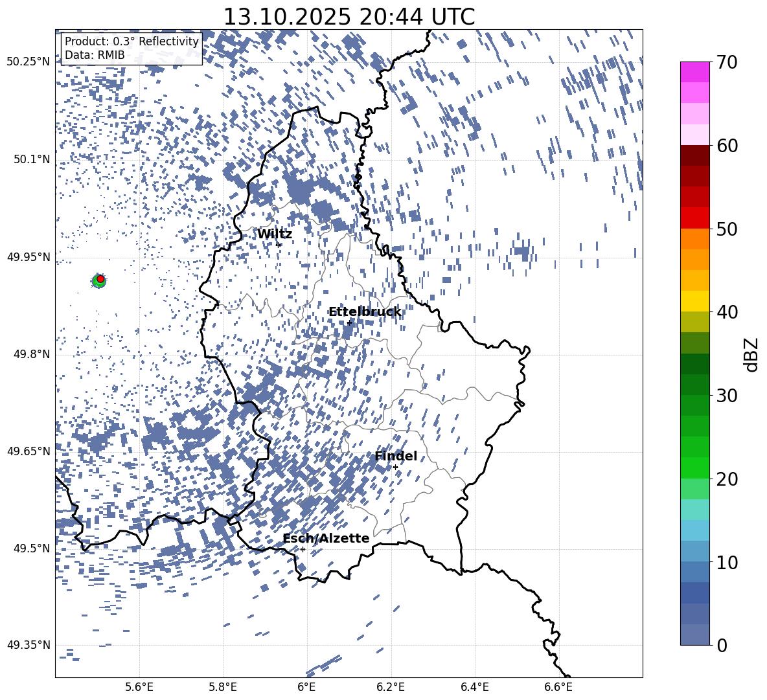Screen dimensions: 767x700
Task: Click the 70 value on the colorbar
Action: tap(726, 62)
